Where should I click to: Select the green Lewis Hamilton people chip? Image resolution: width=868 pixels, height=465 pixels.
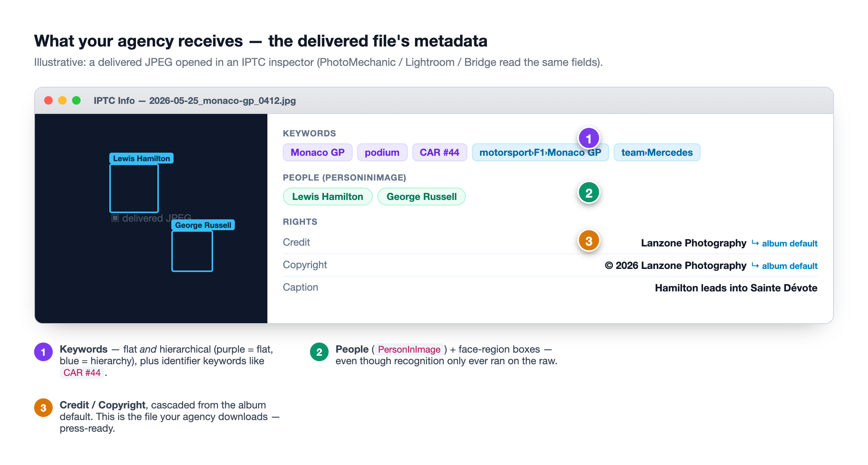click(x=328, y=196)
